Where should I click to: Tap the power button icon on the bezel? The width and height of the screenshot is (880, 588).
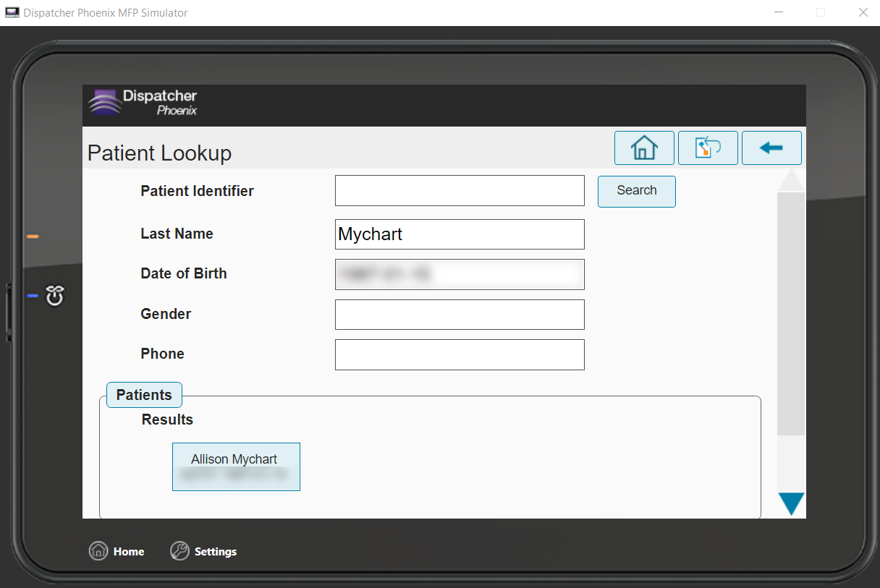coord(56,296)
